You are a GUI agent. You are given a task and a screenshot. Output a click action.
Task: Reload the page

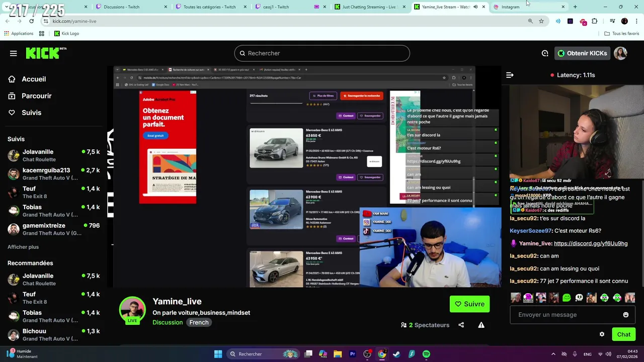pyautogui.click(x=31, y=21)
